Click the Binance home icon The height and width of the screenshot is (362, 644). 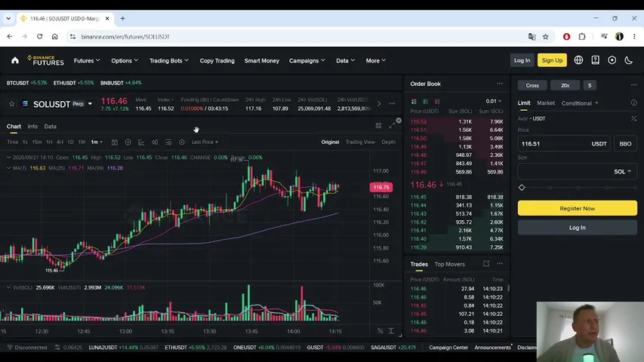point(15,60)
